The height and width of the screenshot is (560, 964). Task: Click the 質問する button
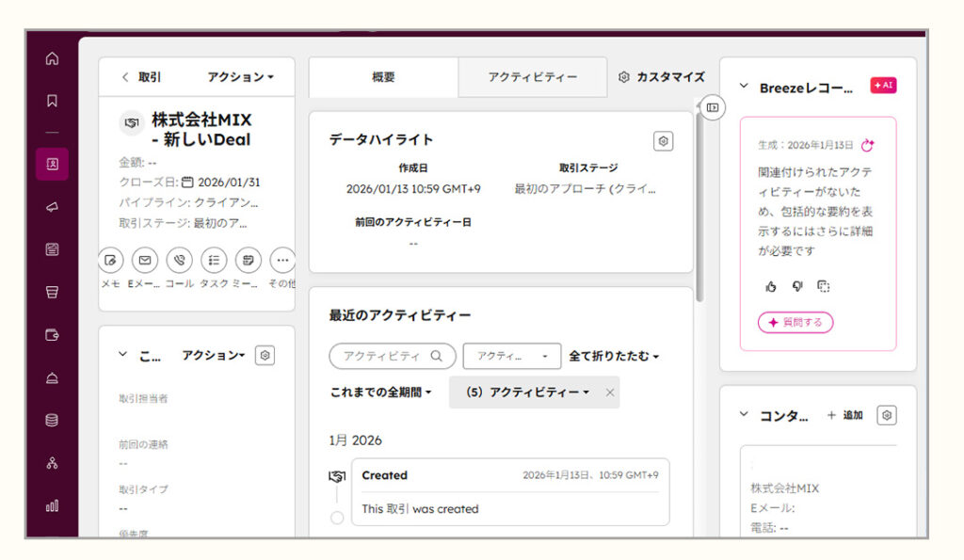795,323
